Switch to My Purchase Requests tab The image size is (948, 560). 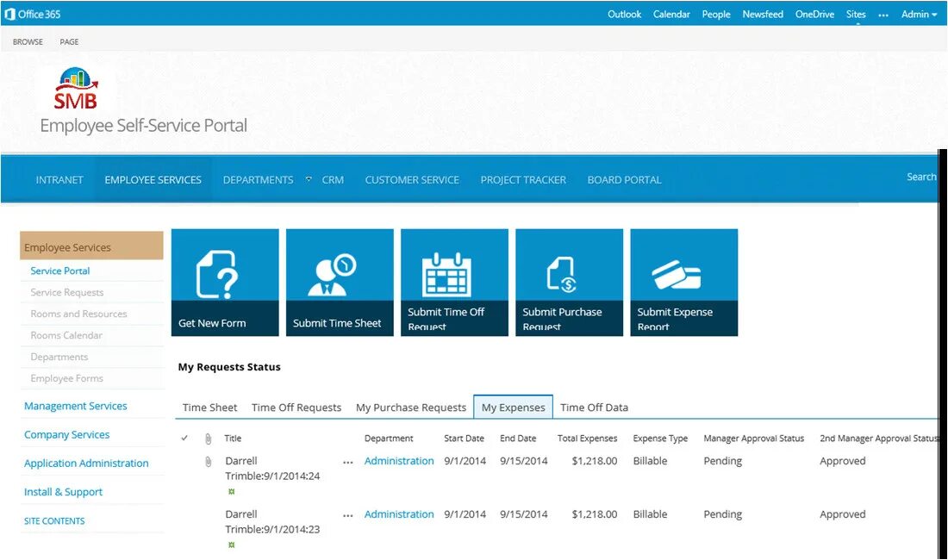tap(411, 408)
